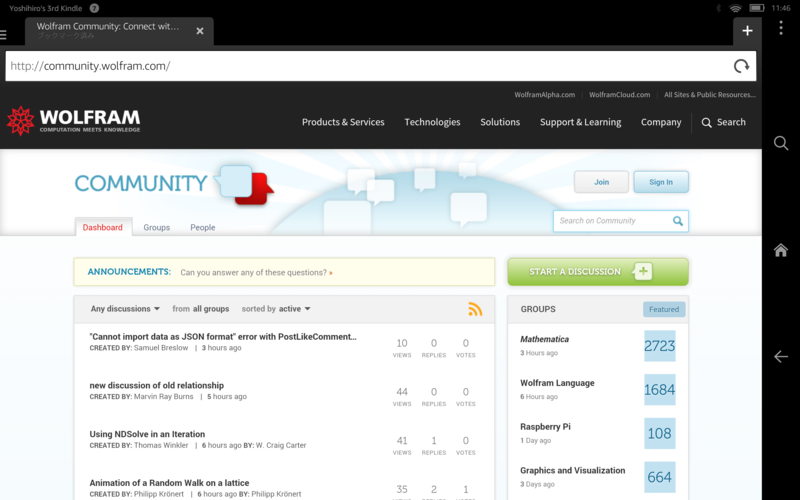Open WolframCloud.com link
This screenshot has height=500, width=800.
click(619, 95)
